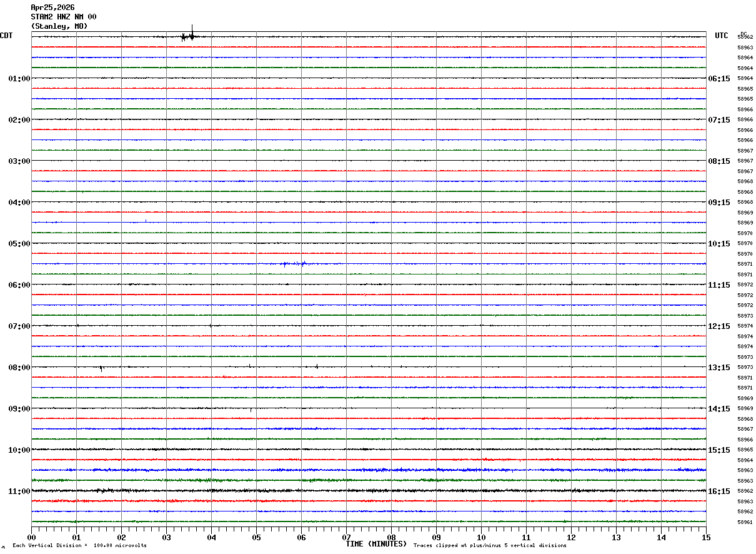The height and width of the screenshot is (554, 756).
Task: Click the UTC timezone label
Action: [722, 36]
